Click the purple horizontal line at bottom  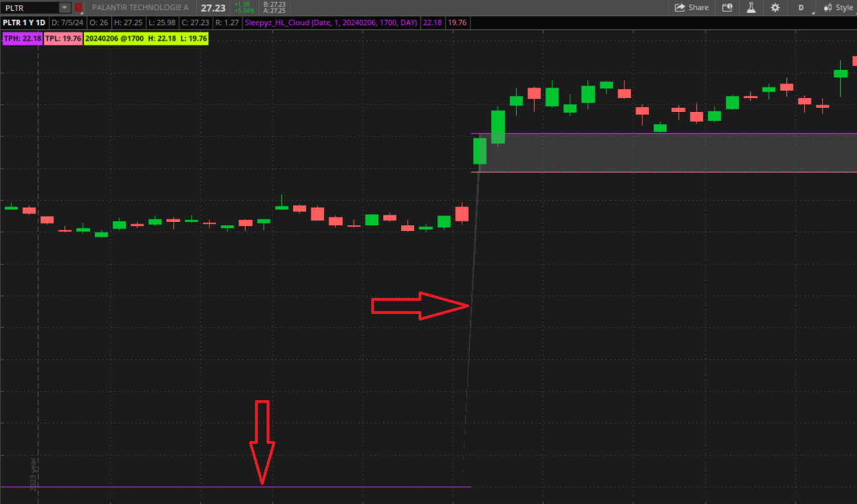point(188,486)
